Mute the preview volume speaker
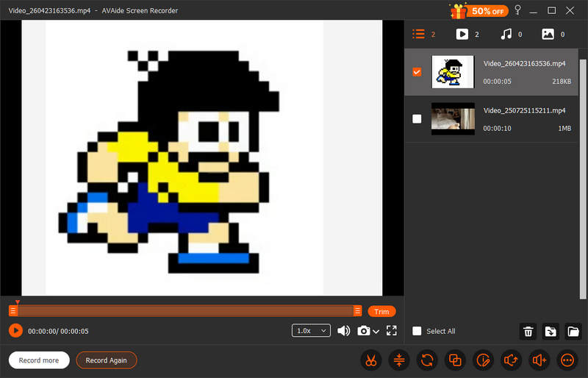 point(343,331)
